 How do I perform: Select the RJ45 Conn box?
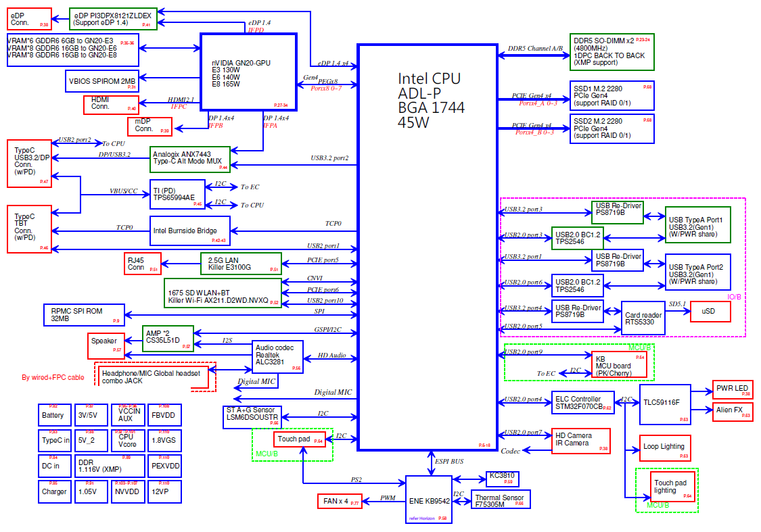tap(143, 263)
